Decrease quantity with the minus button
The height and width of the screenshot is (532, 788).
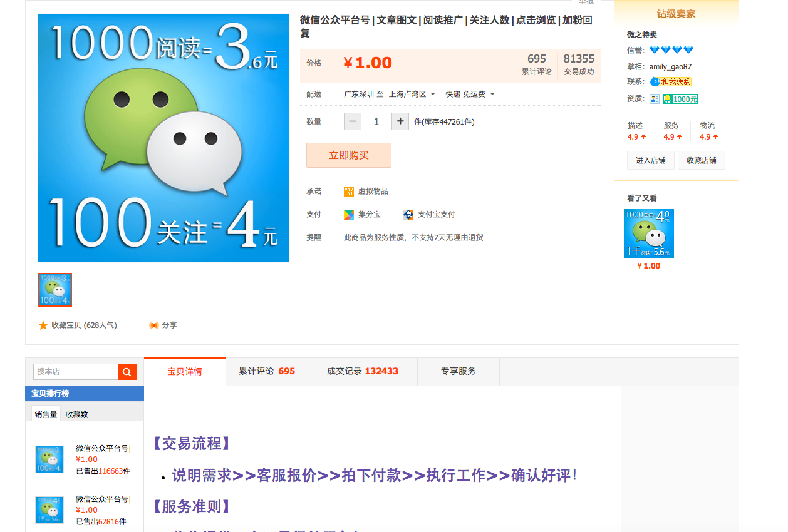tap(353, 121)
